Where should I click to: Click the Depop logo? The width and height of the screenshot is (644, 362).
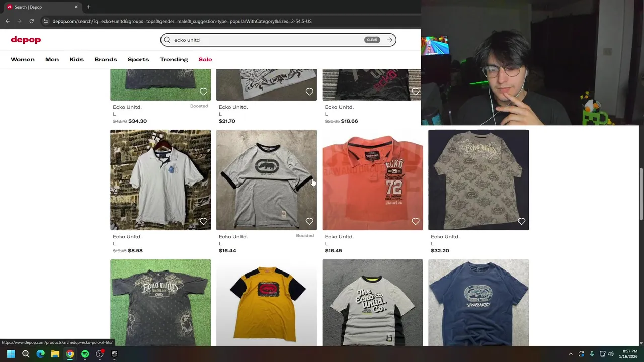coord(26,40)
